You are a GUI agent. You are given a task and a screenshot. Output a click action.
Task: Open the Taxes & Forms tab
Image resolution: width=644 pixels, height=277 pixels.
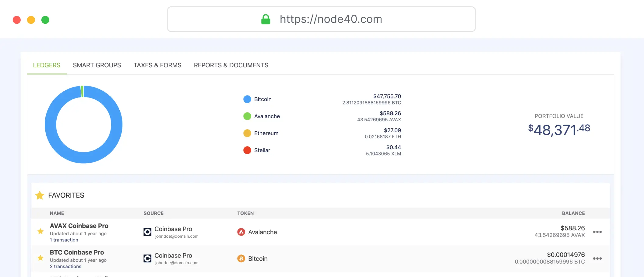point(157,65)
